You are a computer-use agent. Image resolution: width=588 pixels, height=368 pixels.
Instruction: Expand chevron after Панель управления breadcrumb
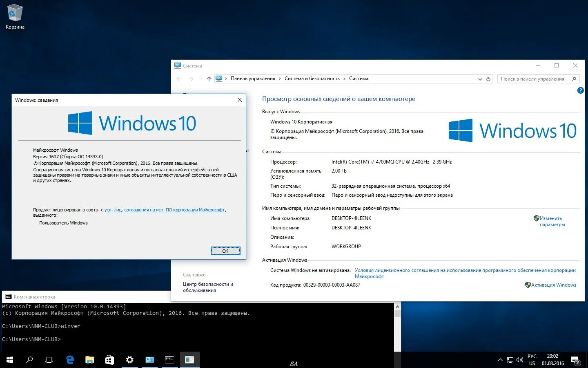[280, 79]
